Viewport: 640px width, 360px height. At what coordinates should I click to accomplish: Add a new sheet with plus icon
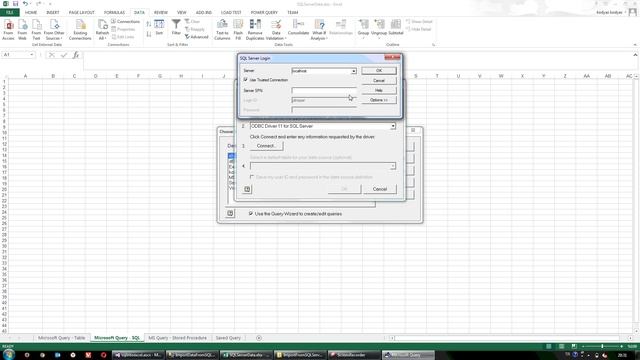pyautogui.click(x=259, y=338)
